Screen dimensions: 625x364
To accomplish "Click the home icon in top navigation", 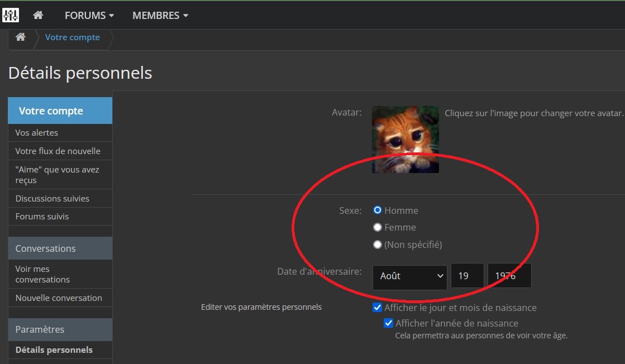I will tap(38, 15).
